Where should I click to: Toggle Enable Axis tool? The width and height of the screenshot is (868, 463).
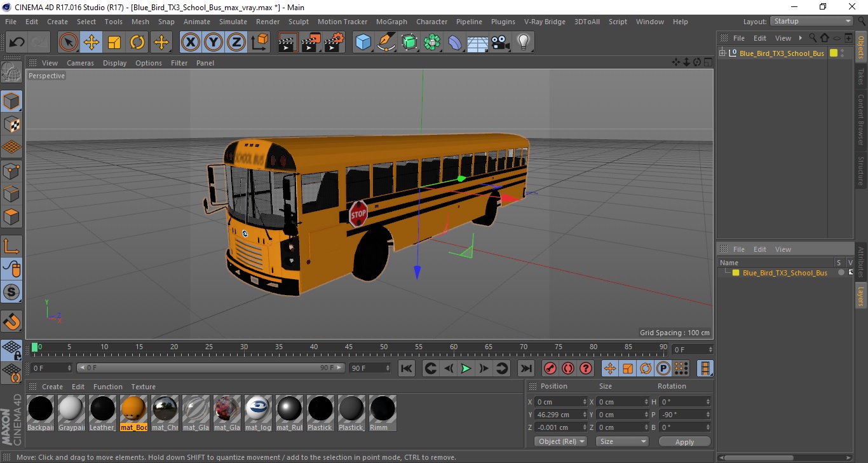[11, 246]
